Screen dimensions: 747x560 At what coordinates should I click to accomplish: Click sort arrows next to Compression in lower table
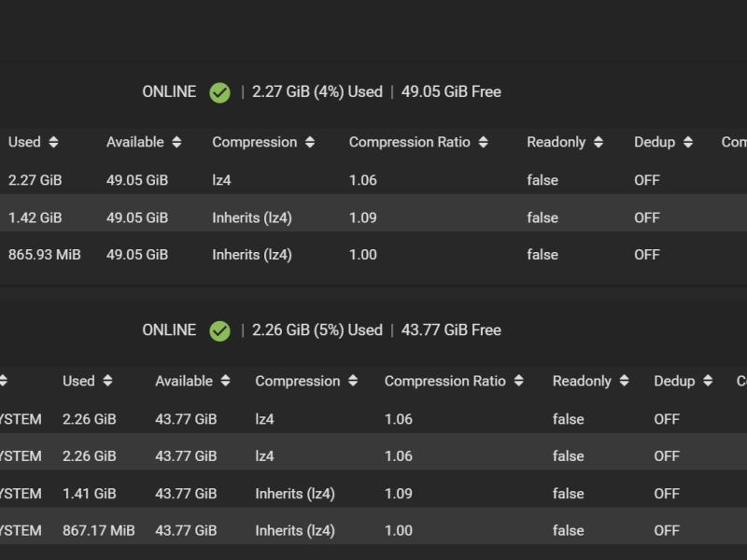click(x=353, y=382)
